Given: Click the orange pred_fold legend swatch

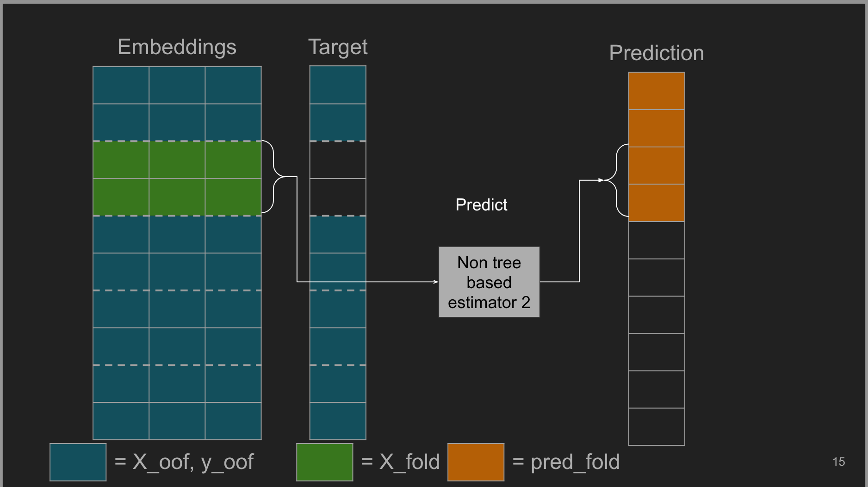Looking at the screenshot, I should 476,462.
